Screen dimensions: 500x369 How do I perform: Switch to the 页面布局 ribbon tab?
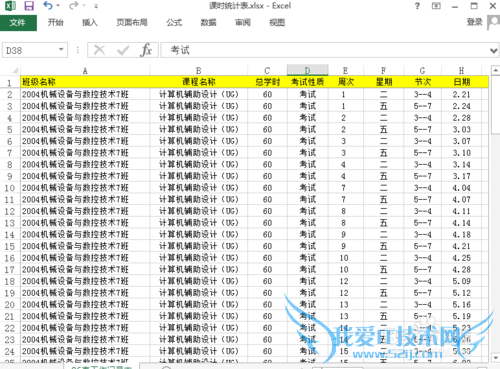(132, 23)
